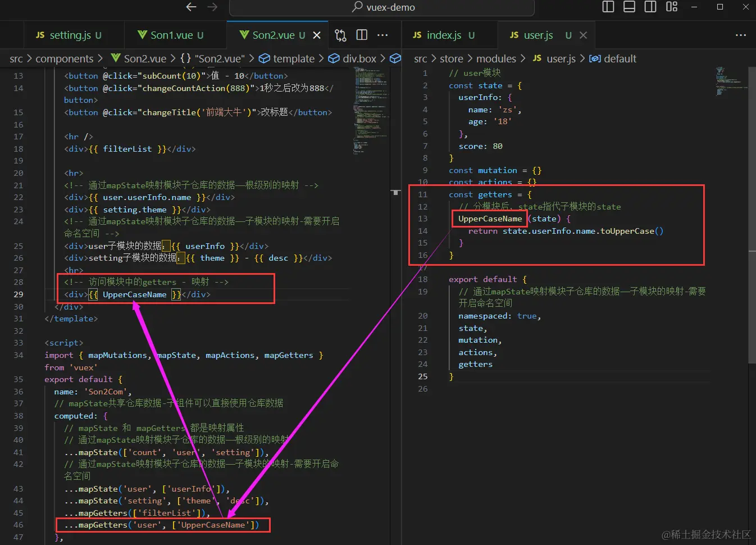Open the store breadcrumb

[452, 58]
